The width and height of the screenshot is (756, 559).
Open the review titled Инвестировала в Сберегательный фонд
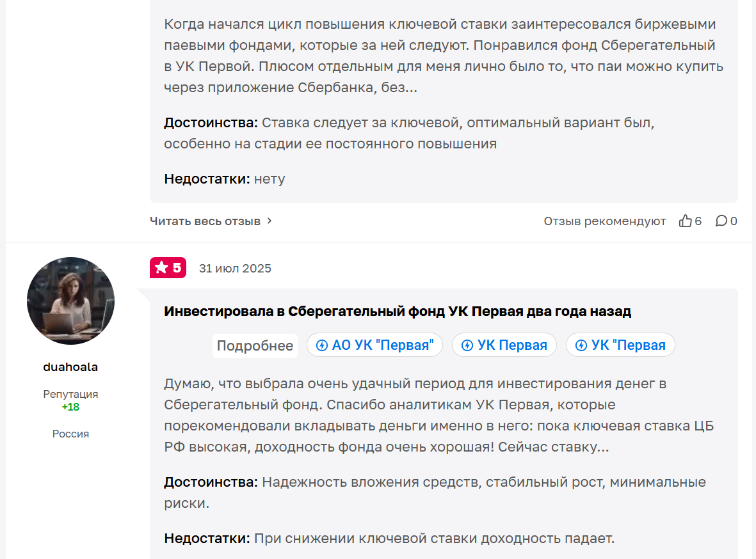(398, 311)
